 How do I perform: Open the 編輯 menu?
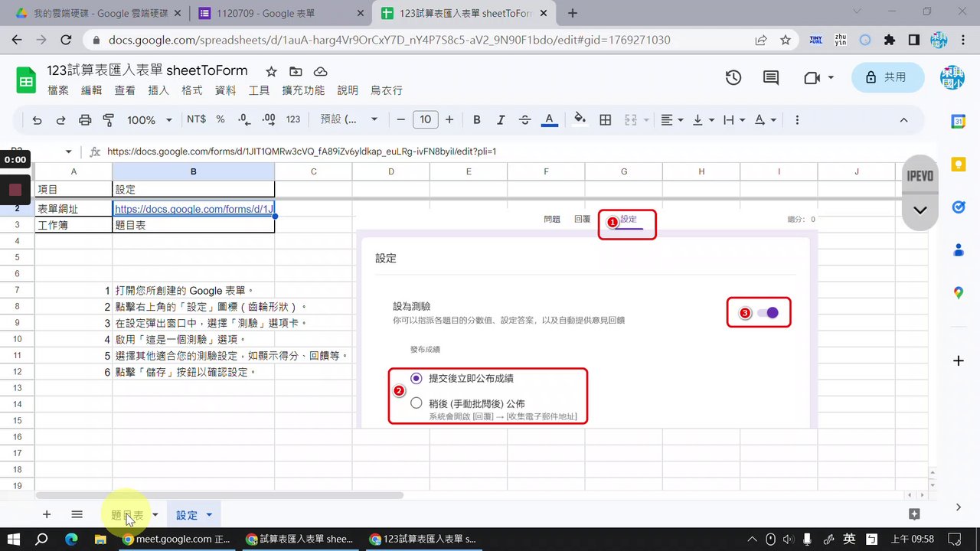[92, 90]
